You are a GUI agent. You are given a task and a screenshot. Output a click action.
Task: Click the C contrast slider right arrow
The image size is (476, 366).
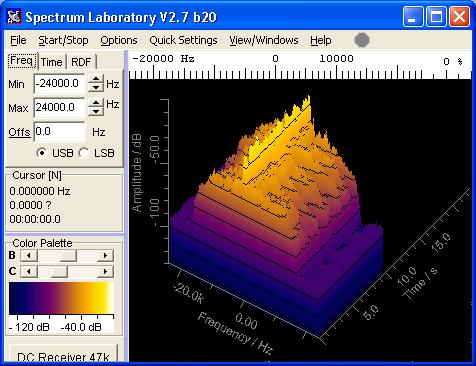click(105, 271)
